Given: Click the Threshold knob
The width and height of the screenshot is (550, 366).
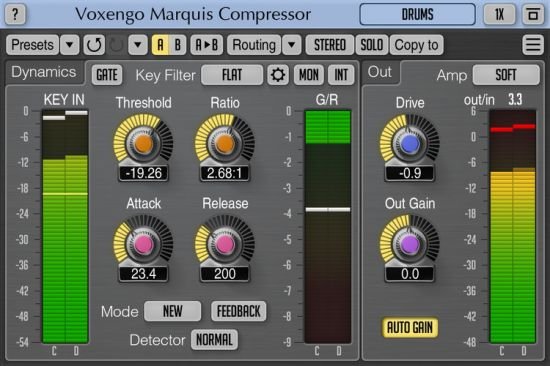Looking at the screenshot, I should 143,143.
